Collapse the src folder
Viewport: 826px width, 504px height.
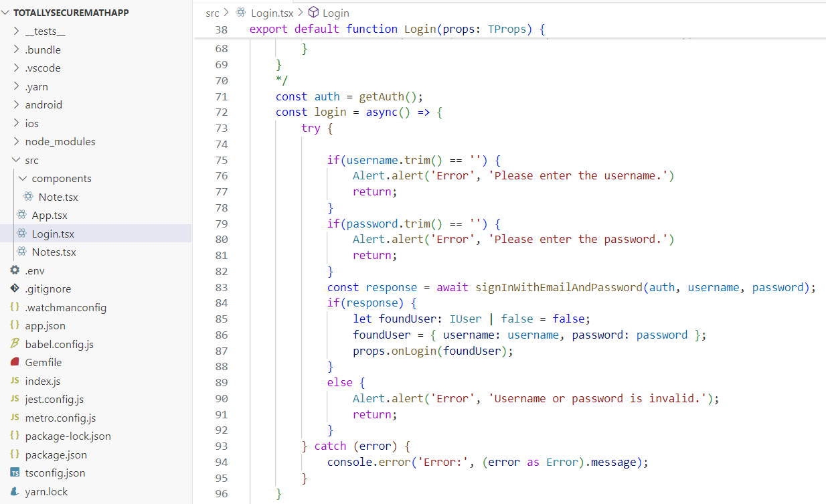(x=17, y=160)
